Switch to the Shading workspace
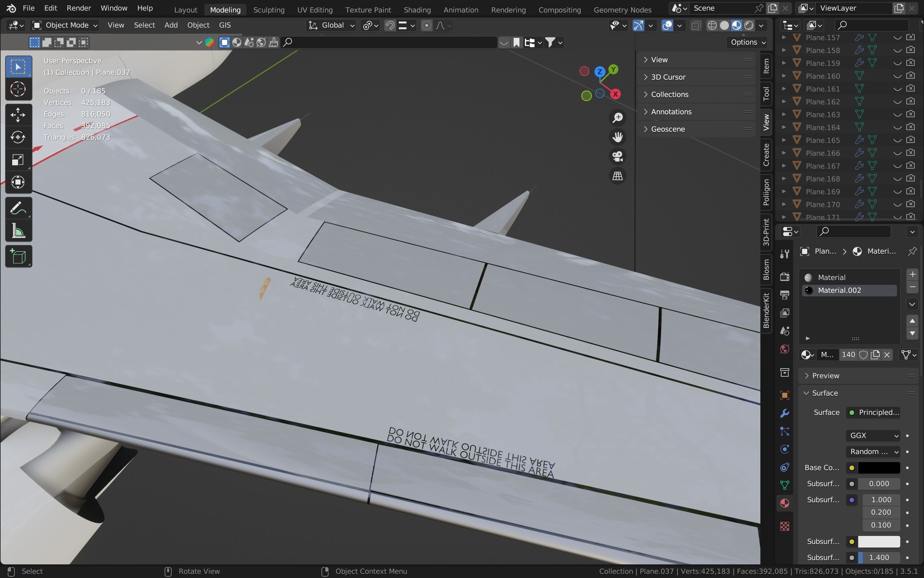924x578 pixels. (x=417, y=10)
